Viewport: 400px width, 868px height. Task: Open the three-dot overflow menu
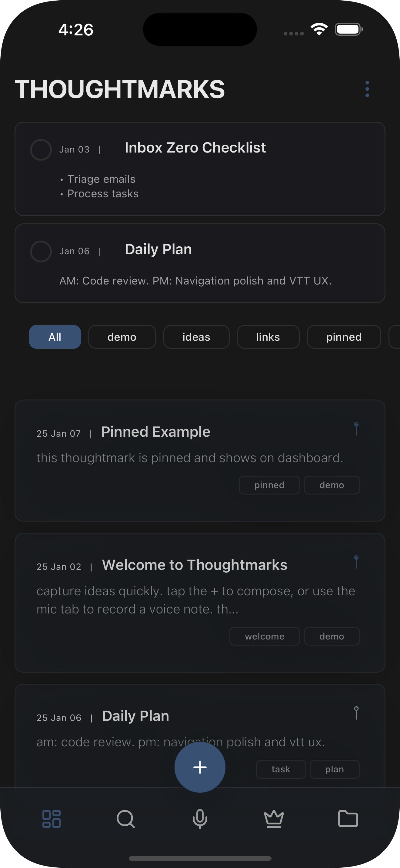367,89
